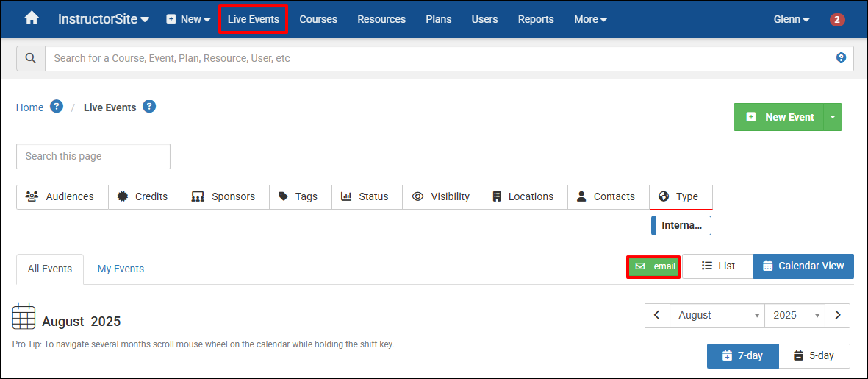The width and height of the screenshot is (868, 379).
Task: Create a New Event
Action: click(779, 117)
